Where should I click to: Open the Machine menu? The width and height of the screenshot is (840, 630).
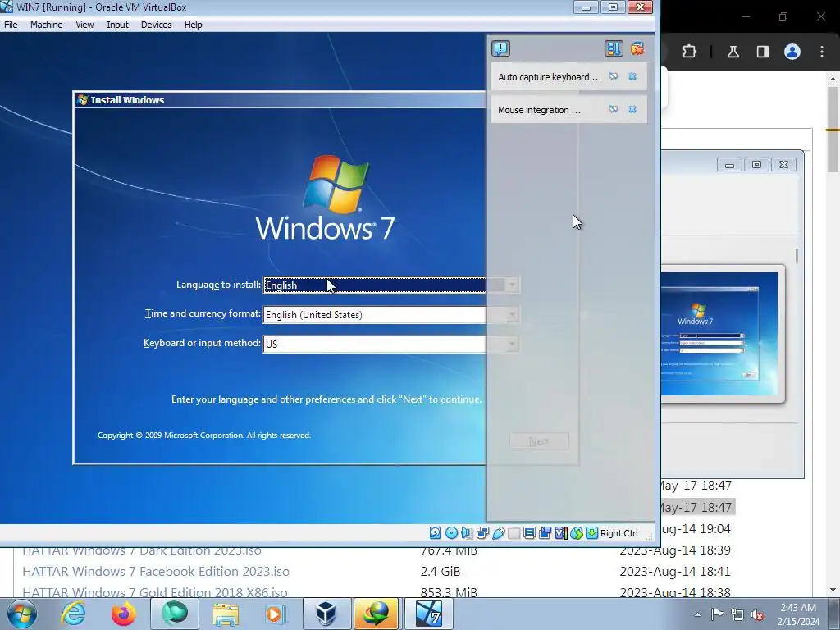(x=47, y=25)
